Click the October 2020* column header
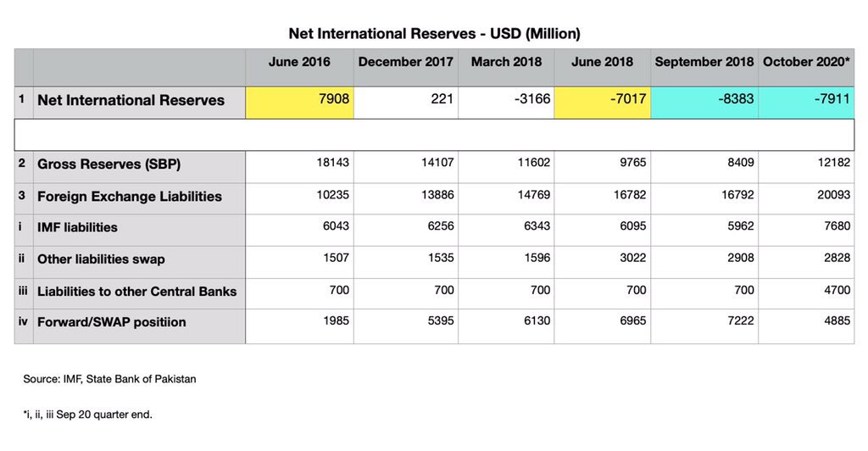The image size is (868, 451). tap(806, 62)
